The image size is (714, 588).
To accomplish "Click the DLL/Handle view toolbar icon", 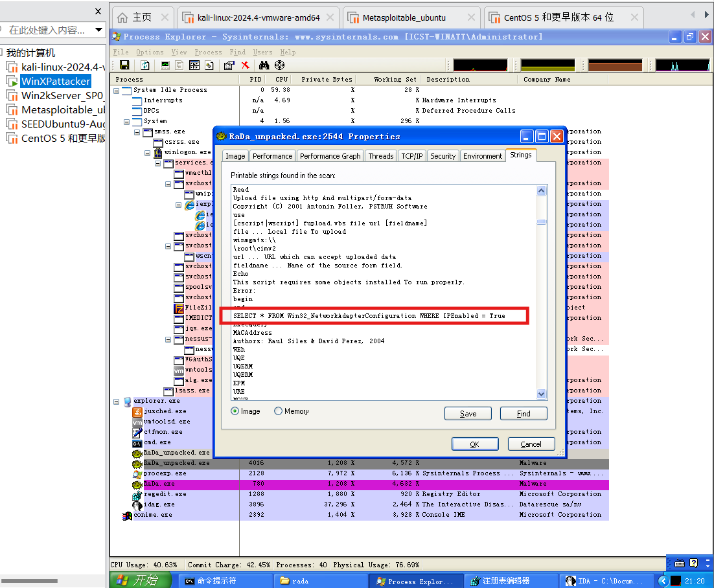I will tap(209, 65).
